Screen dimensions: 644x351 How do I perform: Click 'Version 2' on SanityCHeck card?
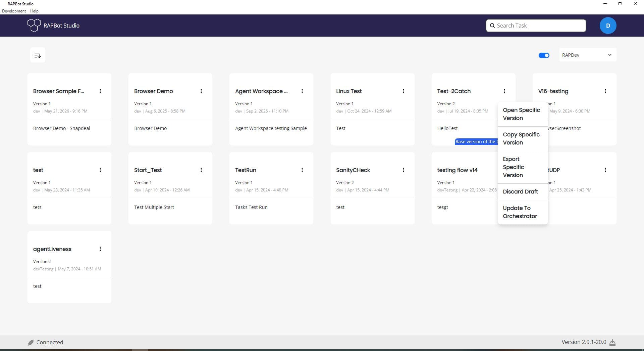pos(345,183)
